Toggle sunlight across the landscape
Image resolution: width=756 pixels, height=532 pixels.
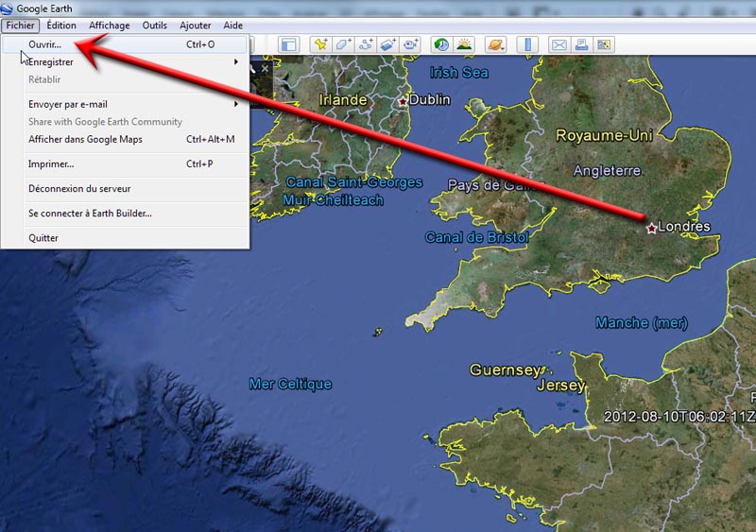point(464,44)
